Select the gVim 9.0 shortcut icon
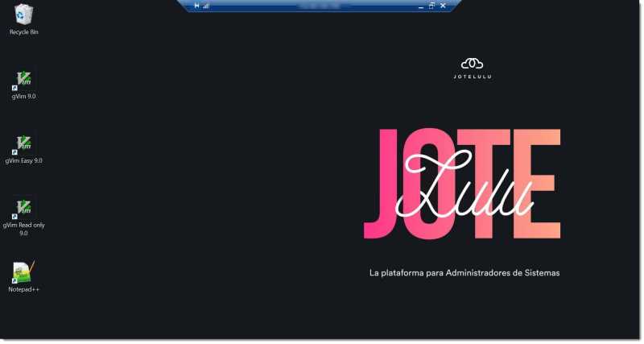The image size is (644, 344). pos(23,85)
